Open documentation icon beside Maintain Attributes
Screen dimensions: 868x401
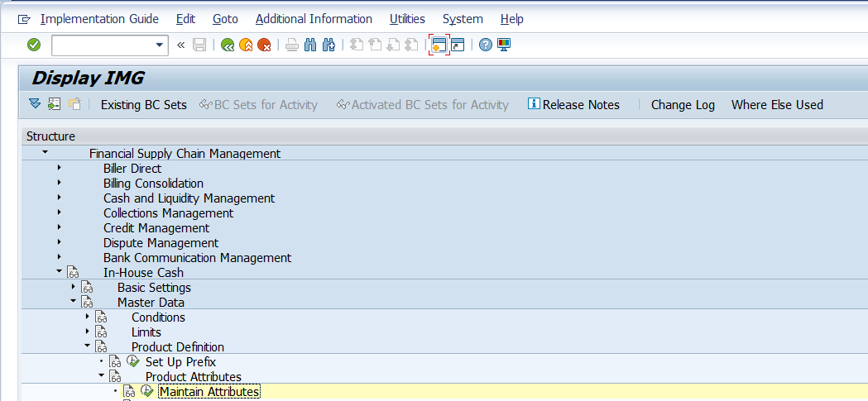pos(129,392)
